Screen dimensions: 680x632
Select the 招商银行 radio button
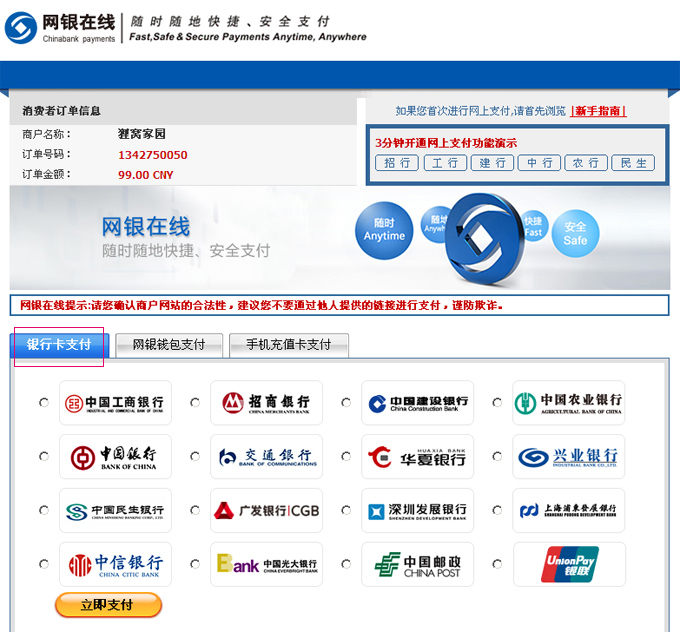(195, 403)
